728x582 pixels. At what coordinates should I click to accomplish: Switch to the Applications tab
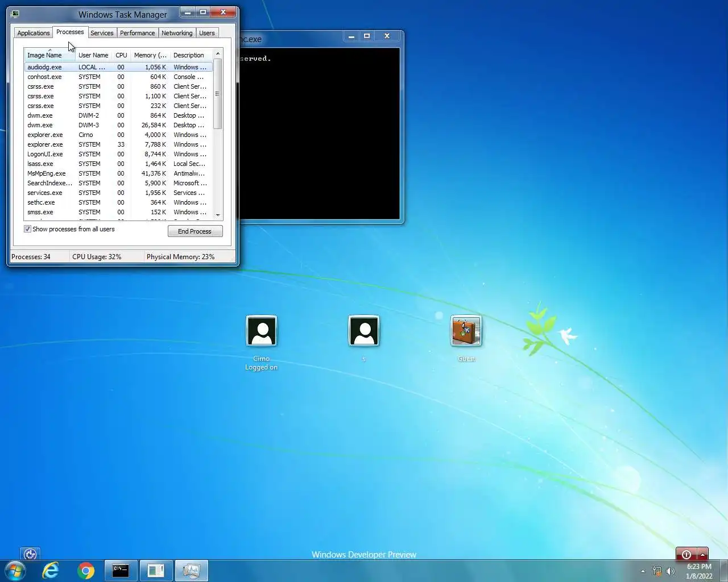tap(34, 33)
